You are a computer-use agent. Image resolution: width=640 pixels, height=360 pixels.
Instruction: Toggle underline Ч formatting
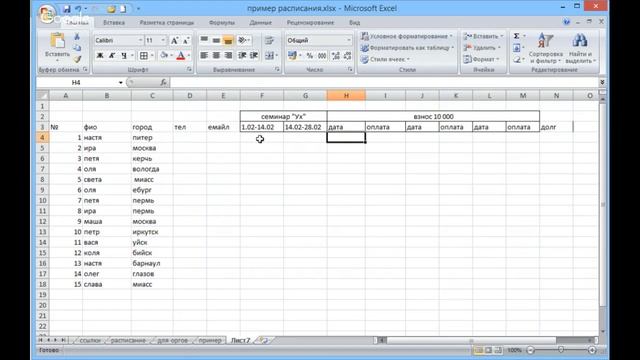(123, 56)
